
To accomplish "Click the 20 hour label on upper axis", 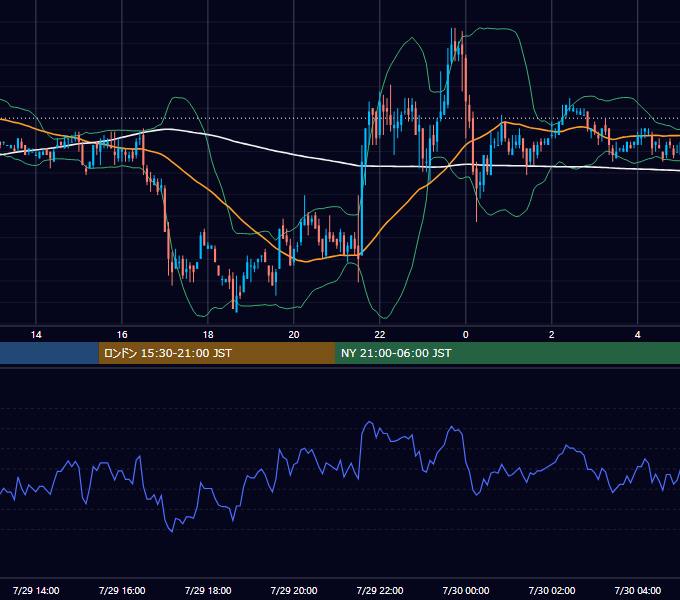I will (x=294, y=334).
